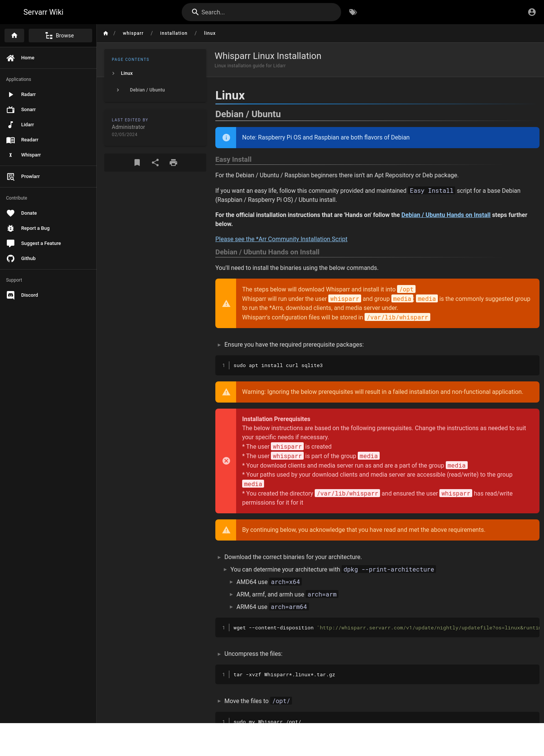544x756 pixels.
Task: Follow the Debian / Ubuntu Hands on Install link
Action: [x=446, y=215]
